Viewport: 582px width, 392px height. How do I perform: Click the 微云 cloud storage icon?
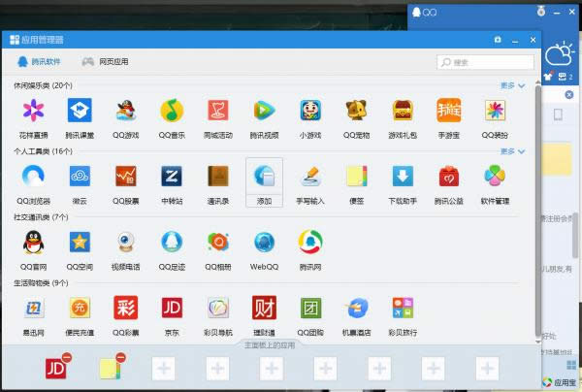click(x=80, y=178)
